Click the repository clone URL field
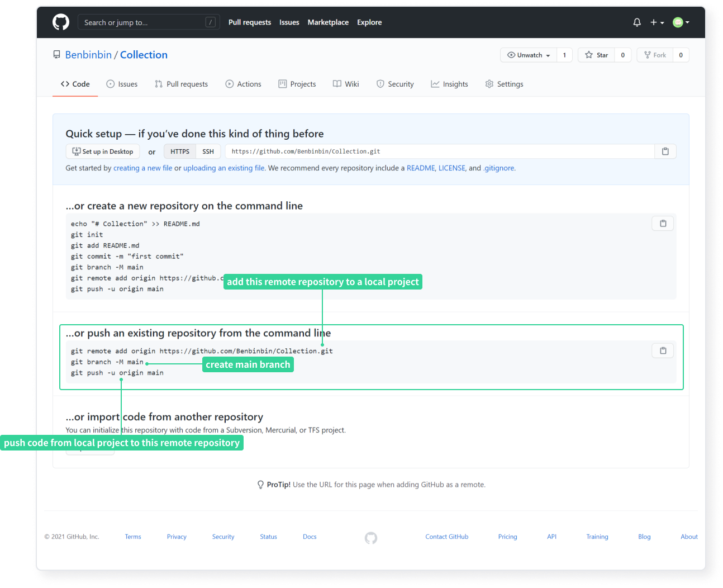Screen dimensions: 723x588 click(x=440, y=151)
